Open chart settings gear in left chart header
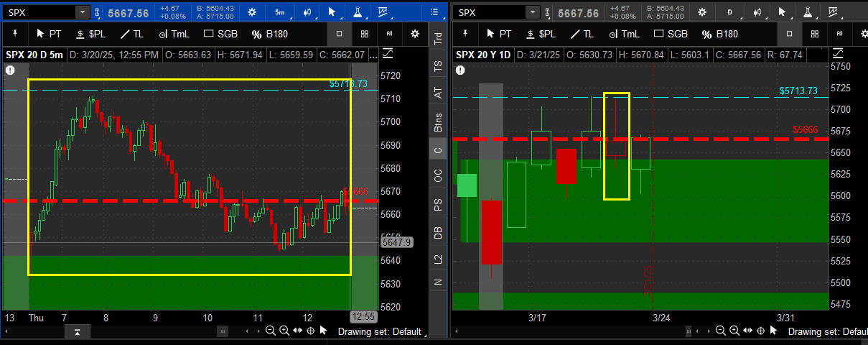The height and width of the screenshot is (345, 868). pos(251,12)
